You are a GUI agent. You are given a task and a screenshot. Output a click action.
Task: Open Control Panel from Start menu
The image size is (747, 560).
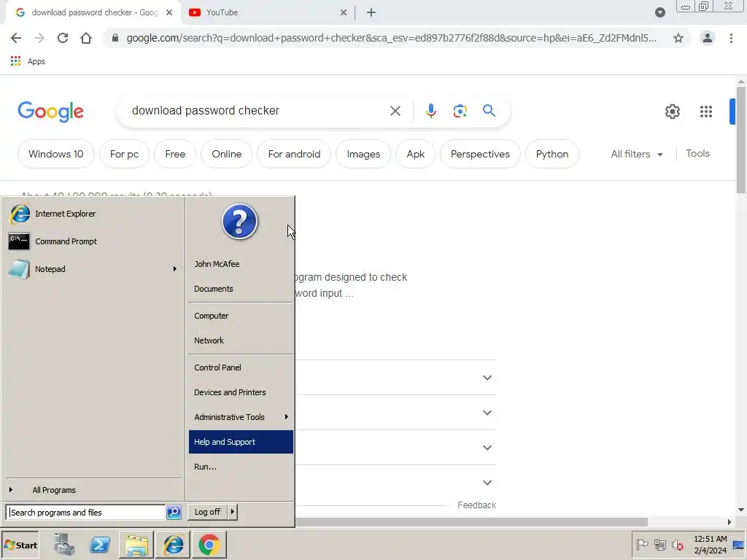click(241, 367)
